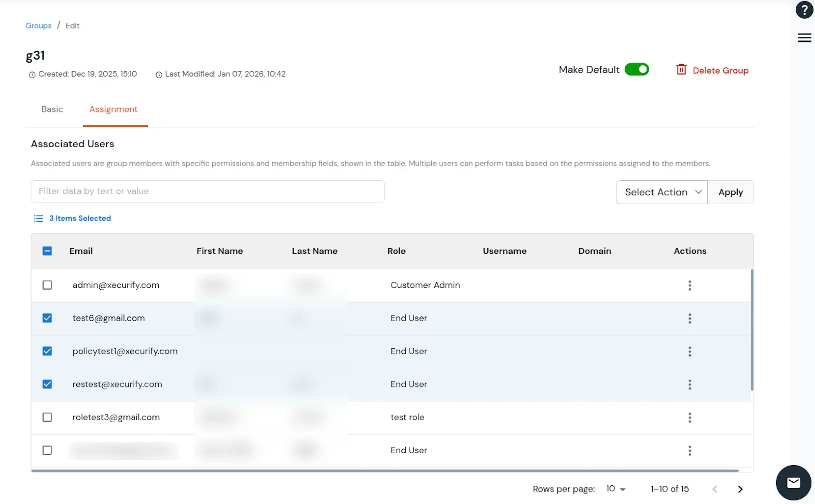
Task: Open actions menu for restest@xecurify.com
Action: 690,384
